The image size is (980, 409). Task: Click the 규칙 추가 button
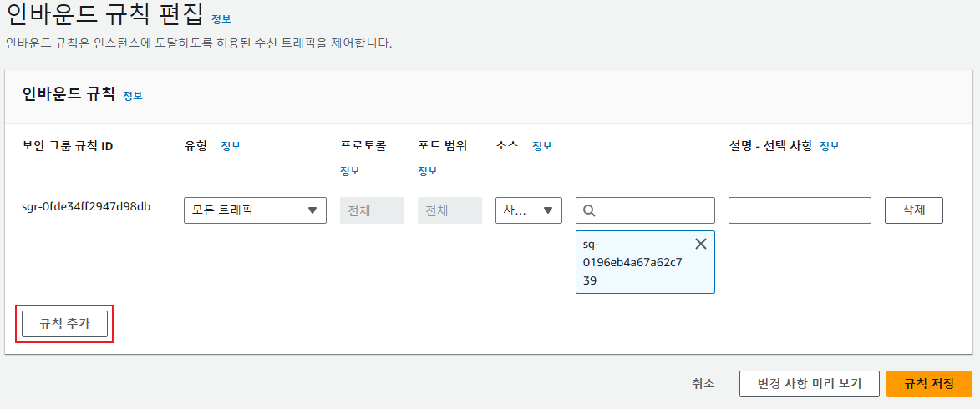[x=64, y=324]
